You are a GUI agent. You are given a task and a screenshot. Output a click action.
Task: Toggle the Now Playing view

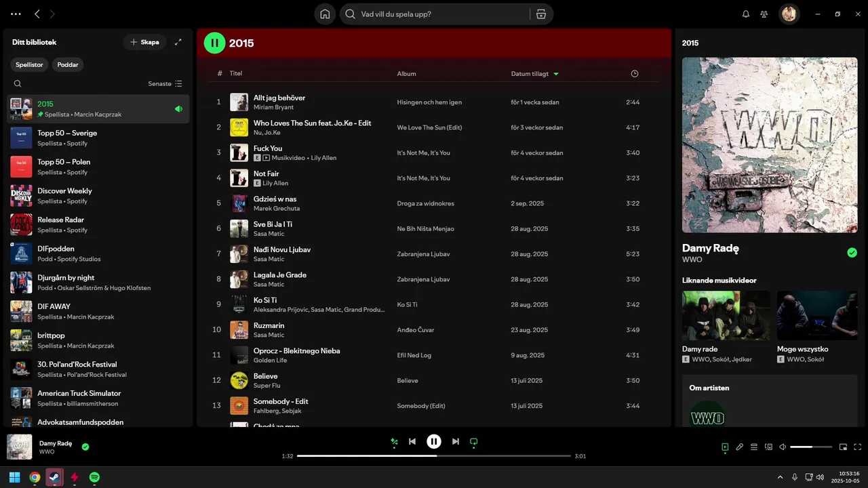point(725,447)
